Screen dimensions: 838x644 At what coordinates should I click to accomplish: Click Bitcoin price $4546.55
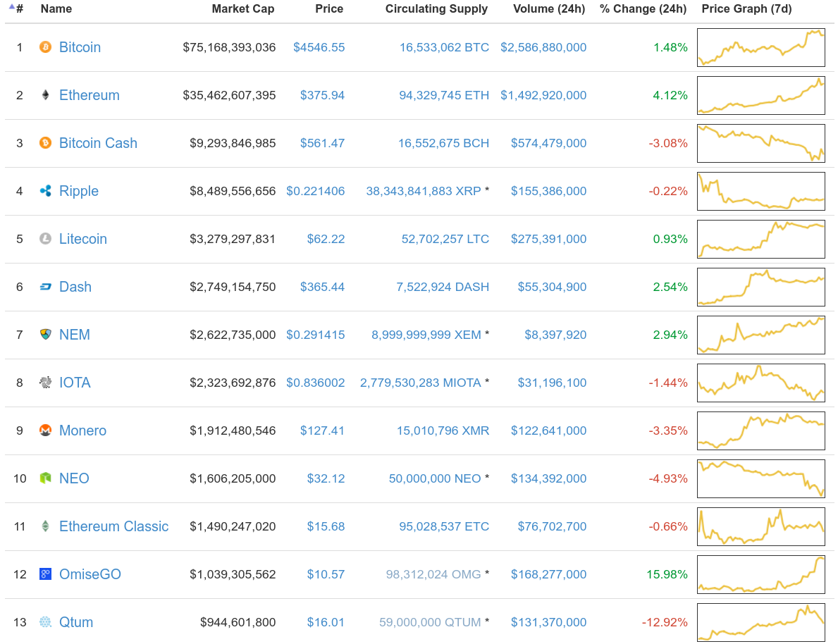coord(319,47)
